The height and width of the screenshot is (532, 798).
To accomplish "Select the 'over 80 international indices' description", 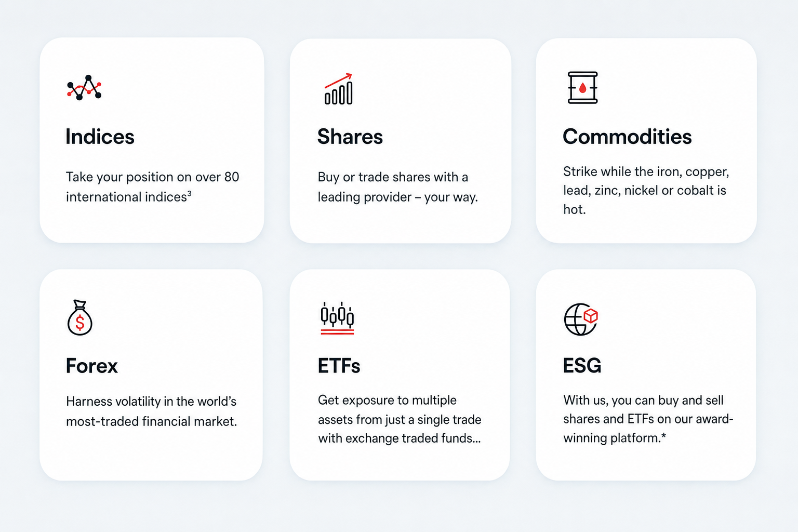I will click(153, 187).
